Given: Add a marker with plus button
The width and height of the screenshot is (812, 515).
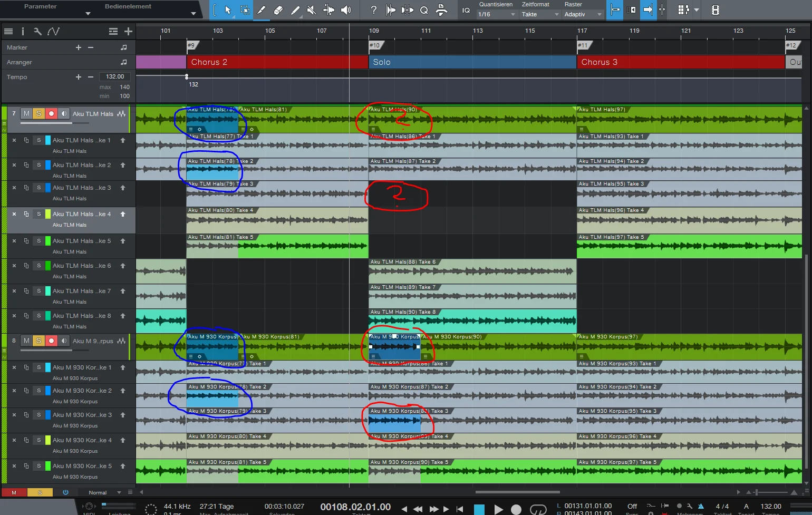Looking at the screenshot, I should click(x=79, y=47).
